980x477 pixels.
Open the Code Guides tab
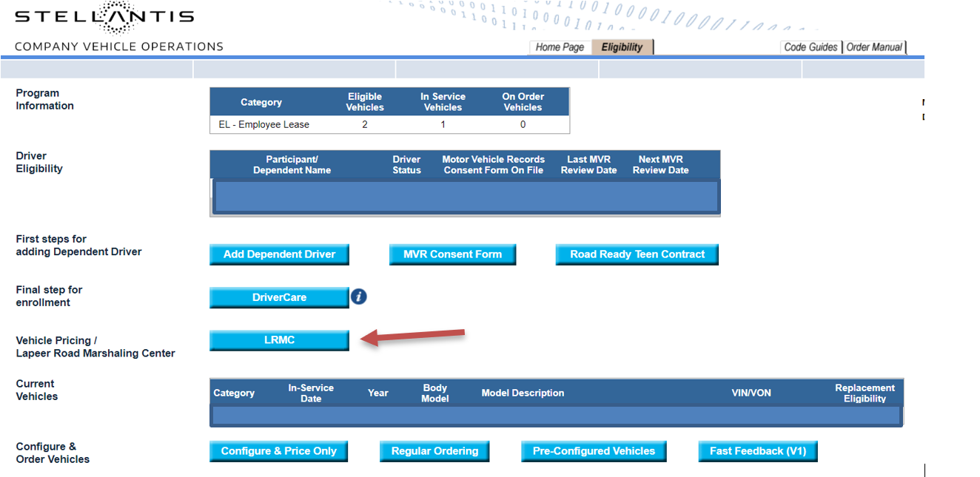(x=810, y=47)
